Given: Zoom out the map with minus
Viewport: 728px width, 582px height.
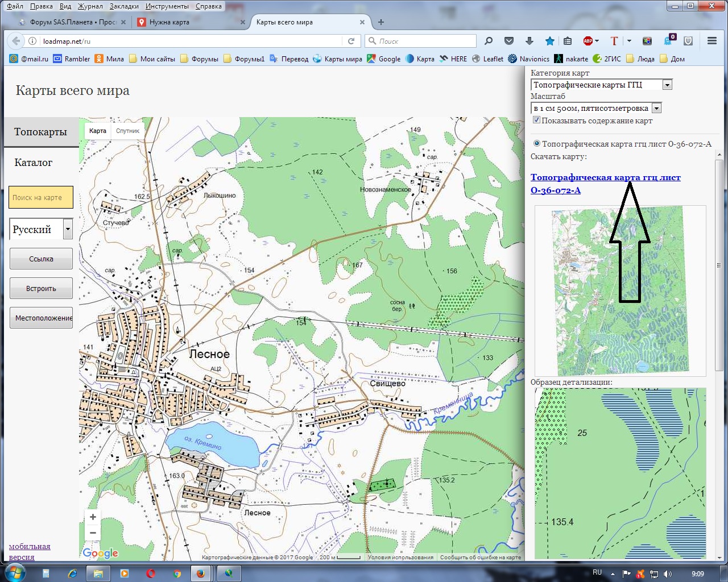Looking at the screenshot, I should click(93, 533).
